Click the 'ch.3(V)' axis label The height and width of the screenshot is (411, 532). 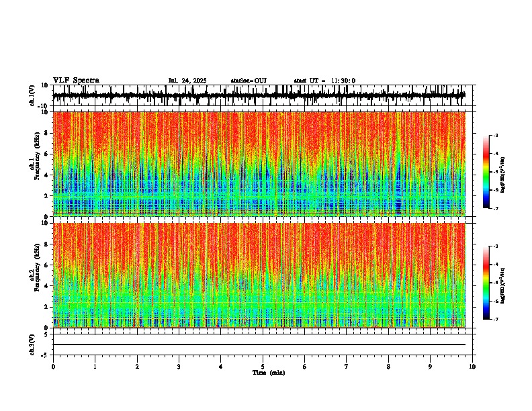[x=32, y=345]
